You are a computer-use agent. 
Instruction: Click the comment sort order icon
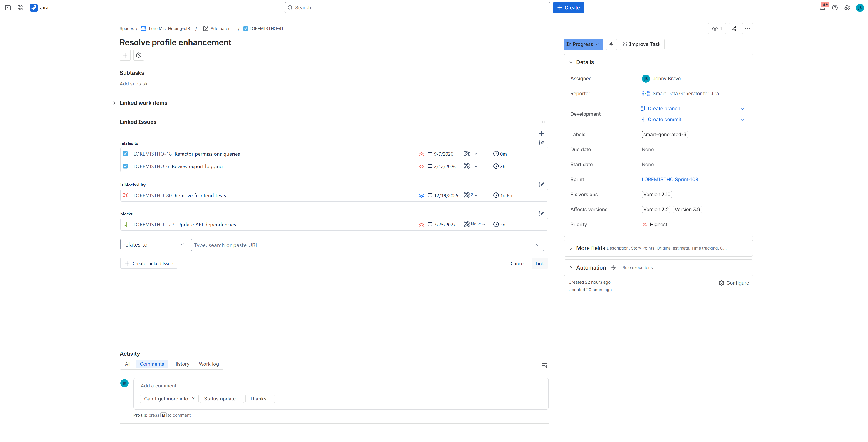click(x=544, y=365)
